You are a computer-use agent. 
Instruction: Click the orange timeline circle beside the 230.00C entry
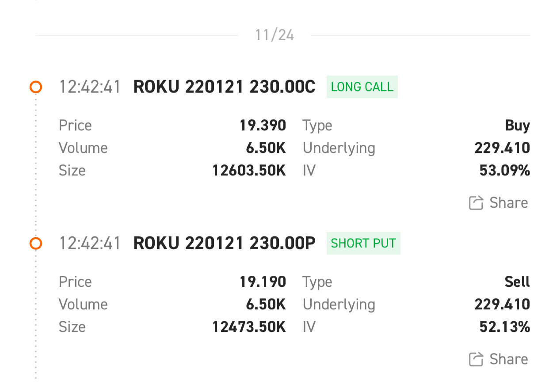coord(36,87)
